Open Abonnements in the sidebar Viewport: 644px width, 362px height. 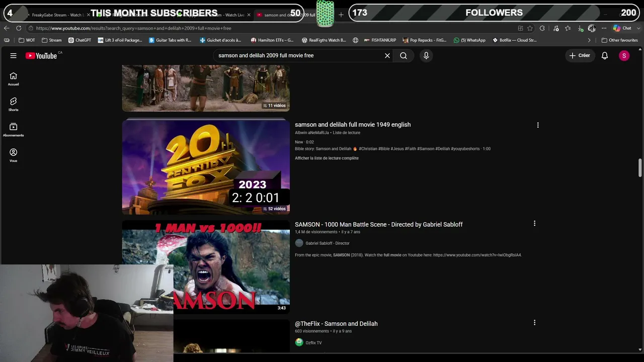[x=14, y=130]
